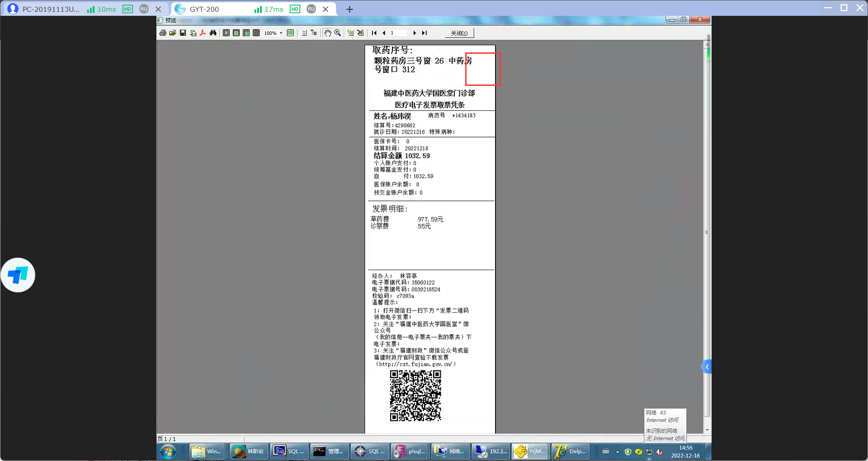868x461 pixels.
Task: Toggle HD quality on GYT-200 tab
Action: pyautogui.click(x=295, y=9)
